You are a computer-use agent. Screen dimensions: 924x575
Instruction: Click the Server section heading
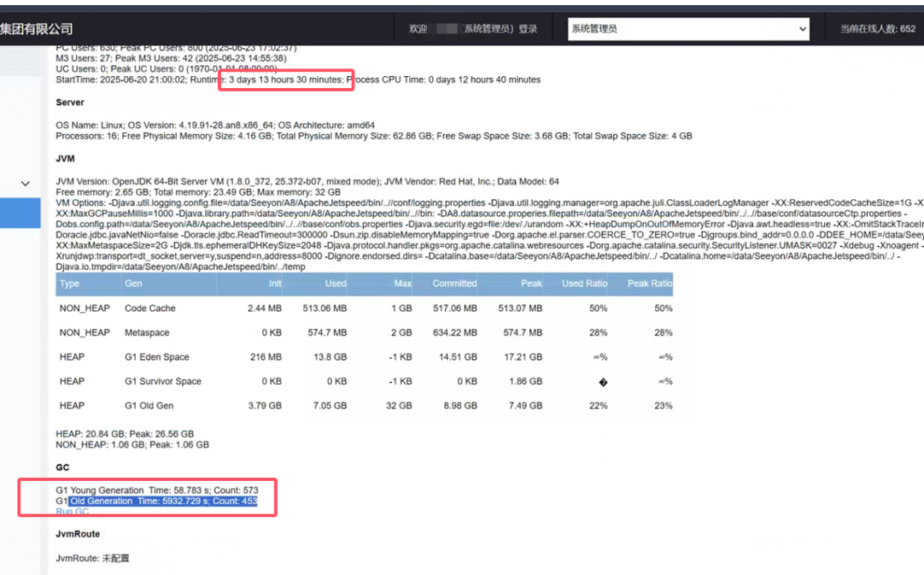[70, 103]
